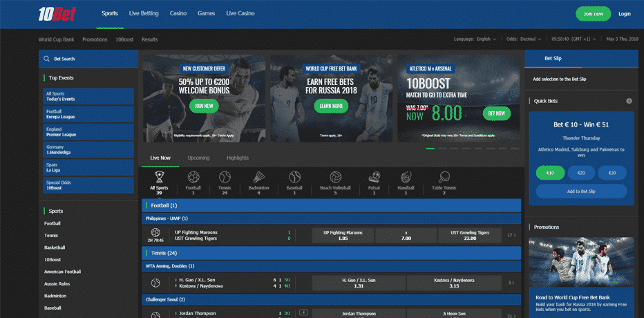The width and height of the screenshot is (644, 318).
Task: Bet on UST Growling Tigers at 22.00
Action: point(469,236)
